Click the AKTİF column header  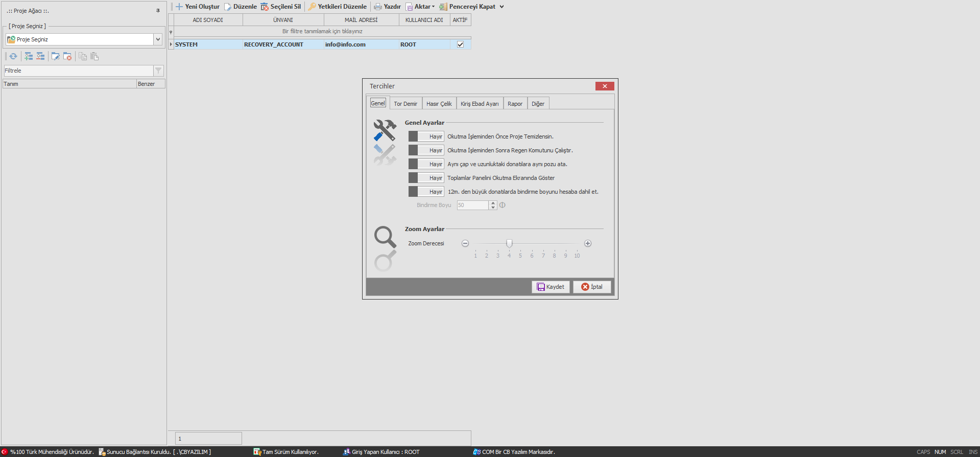pyautogui.click(x=460, y=20)
